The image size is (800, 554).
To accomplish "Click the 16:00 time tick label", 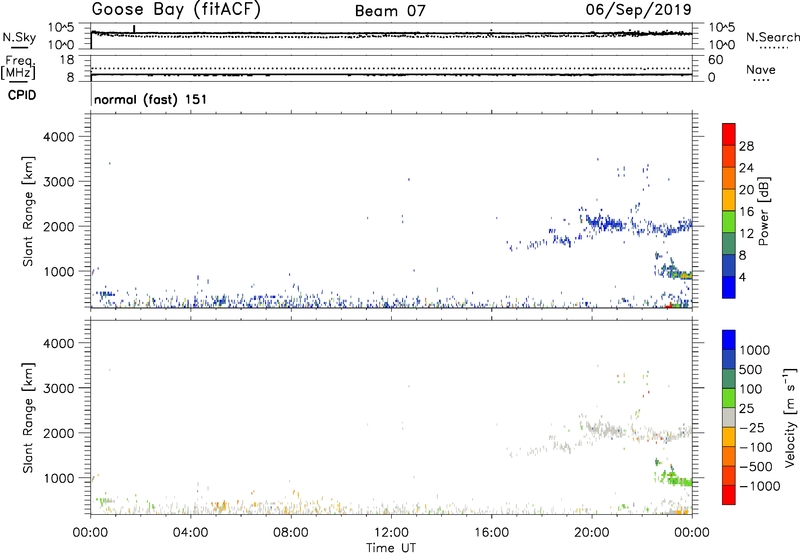I will coord(491,533).
